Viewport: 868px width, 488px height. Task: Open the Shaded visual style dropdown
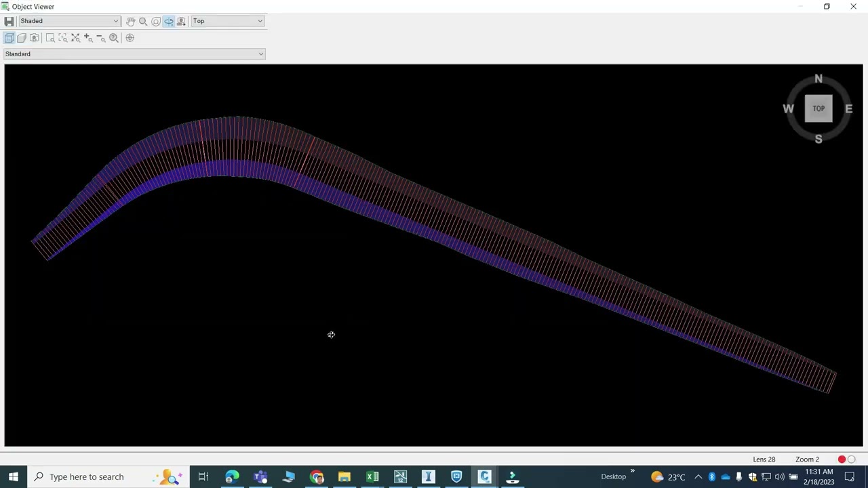coord(68,21)
